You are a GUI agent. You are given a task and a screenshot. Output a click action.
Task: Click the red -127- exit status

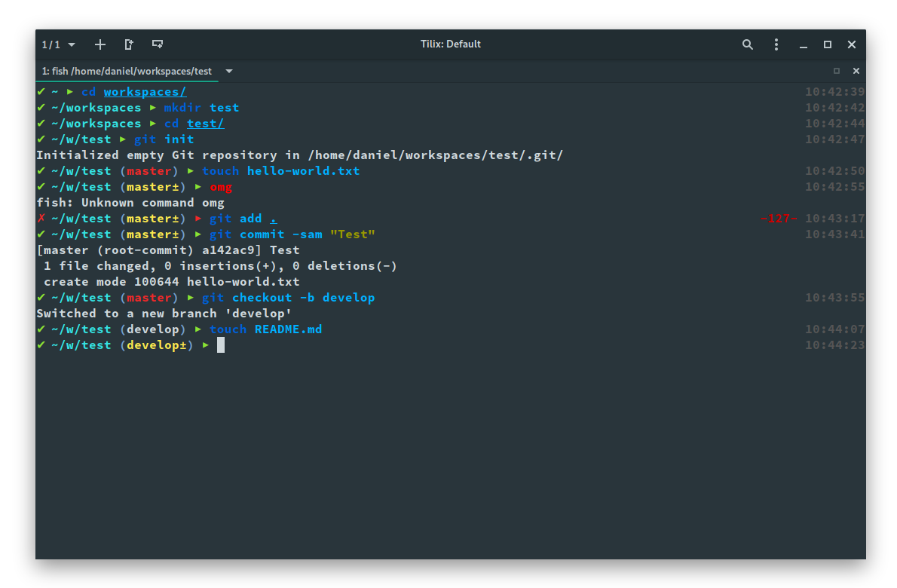point(779,218)
